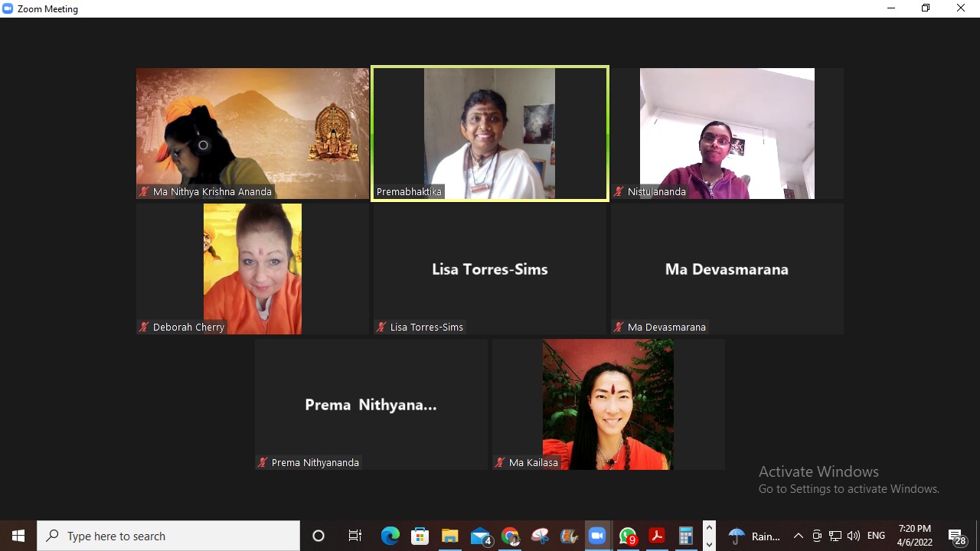Click Ma Kailasa's video tile
The width and height of the screenshot is (980, 551).
click(608, 404)
